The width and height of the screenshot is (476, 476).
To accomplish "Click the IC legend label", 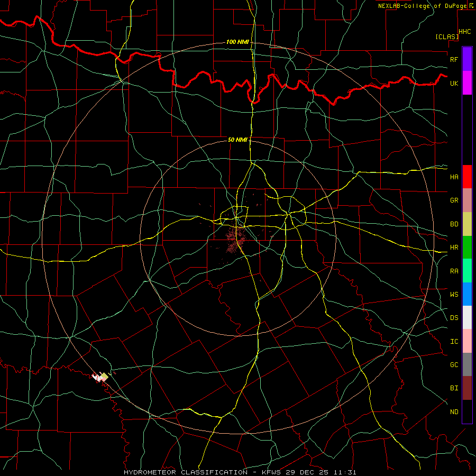I will (454, 342).
